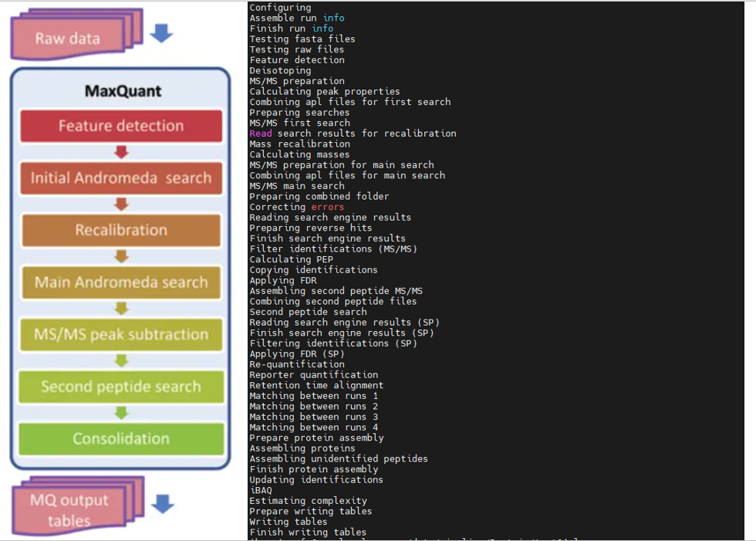This screenshot has width=756, height=541.
Task: Click 'Estimating complexity' line
Action: [x=308, y=501]
